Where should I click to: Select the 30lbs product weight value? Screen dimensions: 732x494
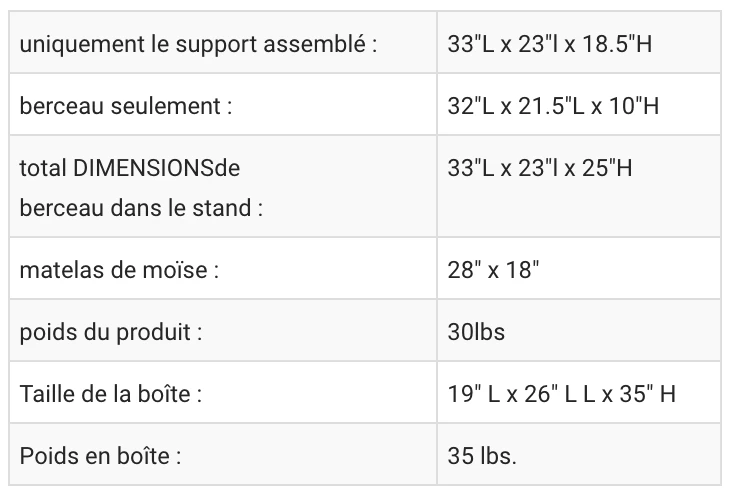pyautogui.click(x=477, y=332)
